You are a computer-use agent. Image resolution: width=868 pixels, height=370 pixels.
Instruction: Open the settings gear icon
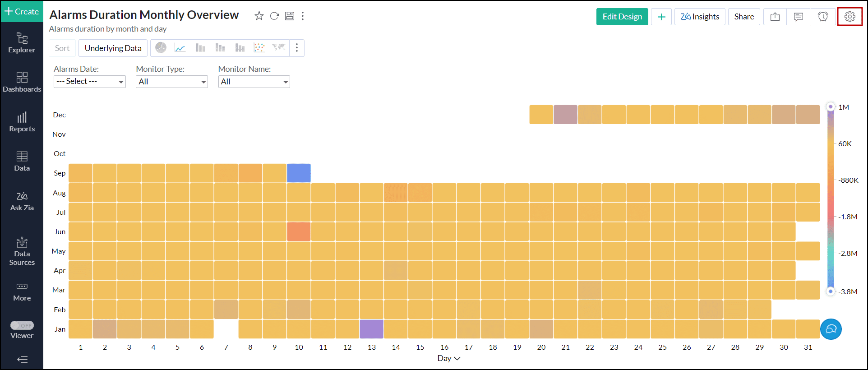tap(850, 17)
